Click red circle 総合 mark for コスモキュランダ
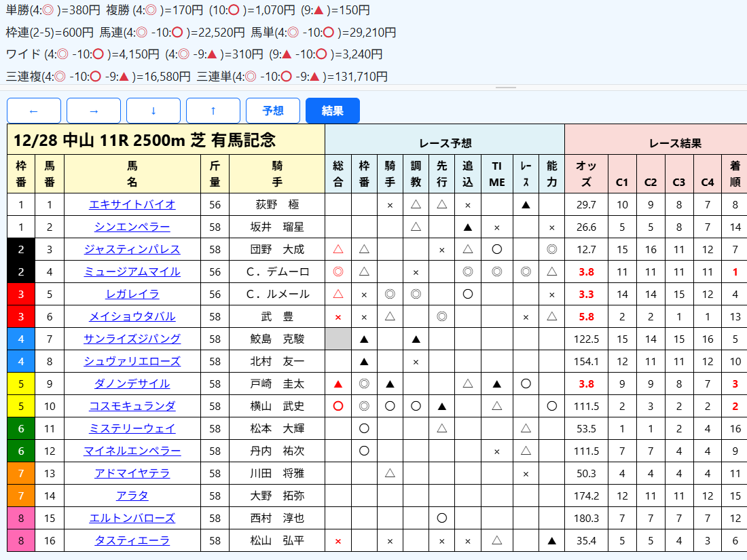Viewport: 747px width, 560px height. click(338, 406)
